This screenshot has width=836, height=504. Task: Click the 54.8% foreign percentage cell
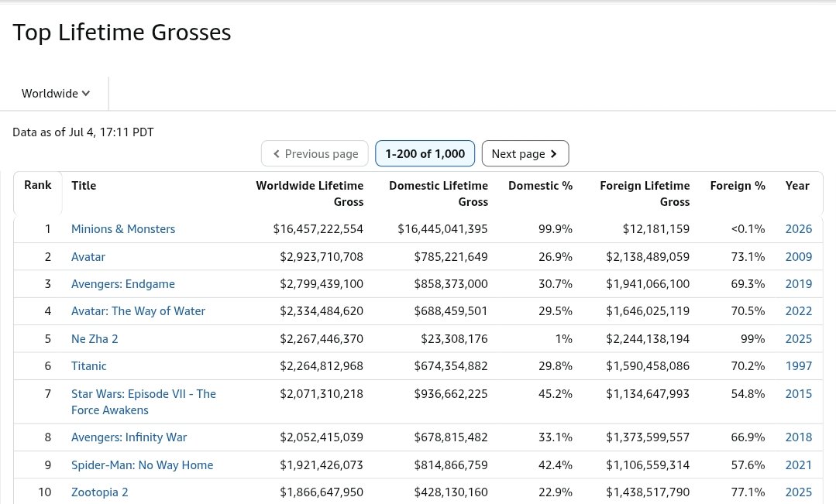[x=748, y=393]
